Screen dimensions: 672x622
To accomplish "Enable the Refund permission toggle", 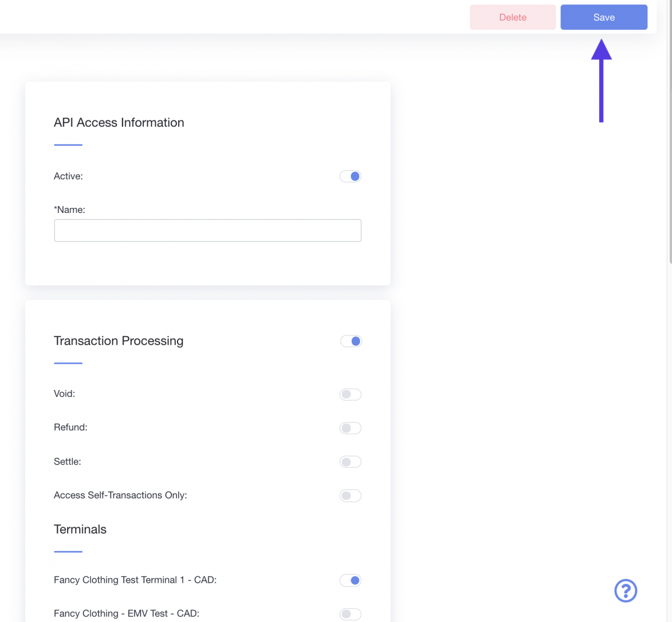I will (351, 428).
